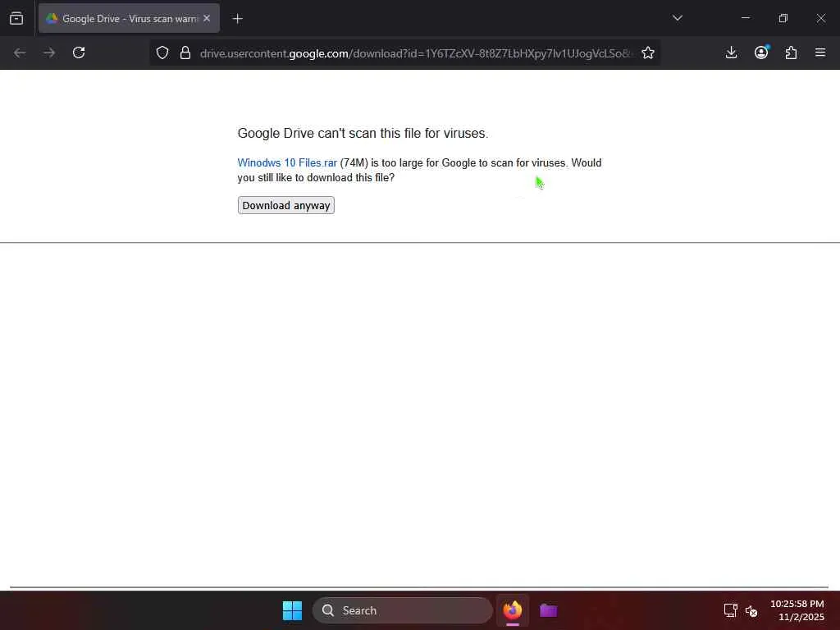
Task: Reload the current page
Action: point(79,52)
